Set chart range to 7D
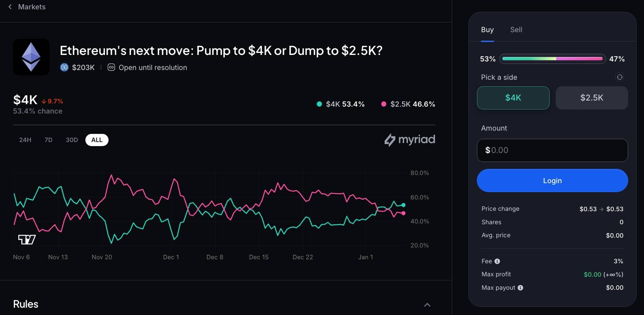644x315 pixels. (x=48, y=140)
